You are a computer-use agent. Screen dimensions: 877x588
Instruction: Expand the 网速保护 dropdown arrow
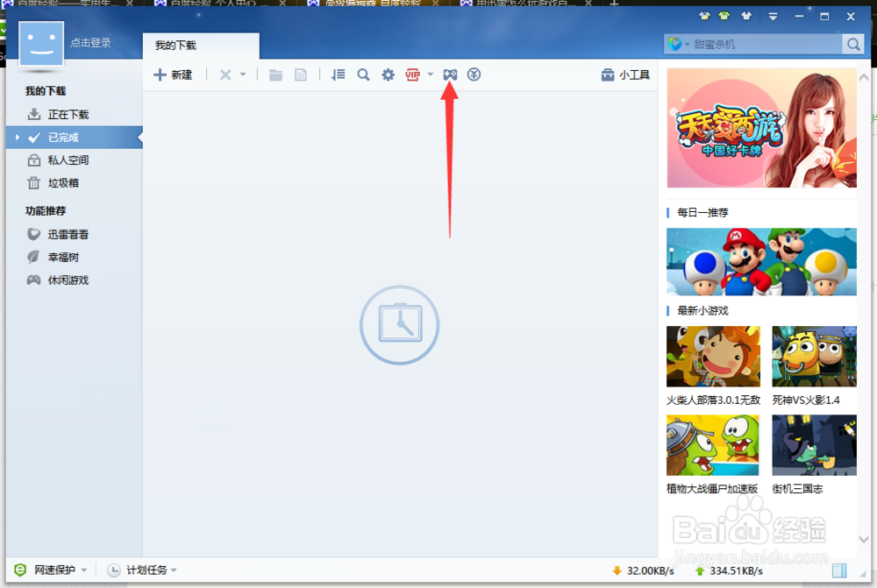84,570
